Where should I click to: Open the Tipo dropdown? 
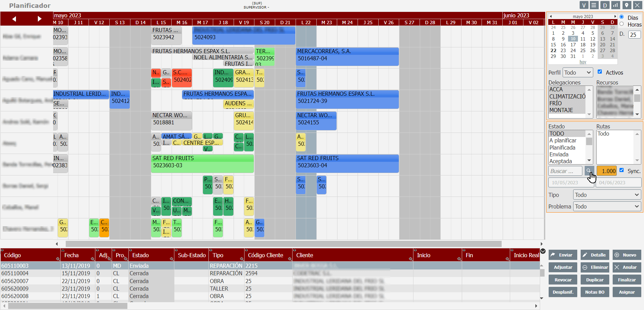(607, 195)
